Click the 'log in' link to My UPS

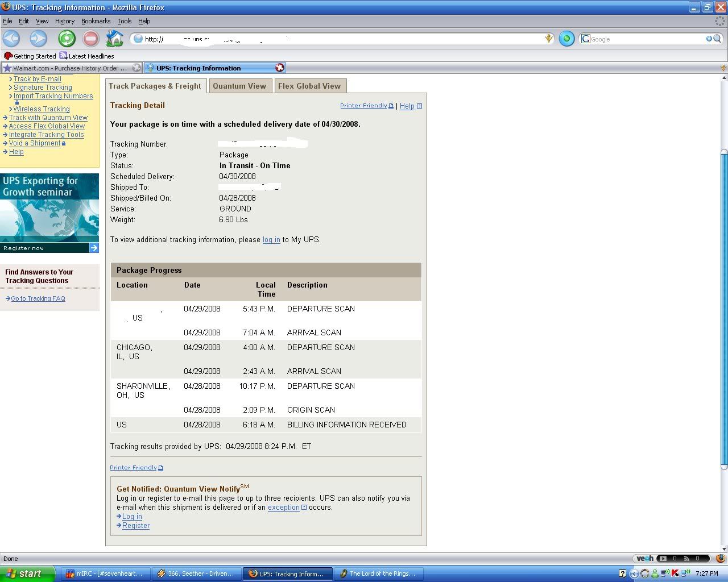coord(271,240)
